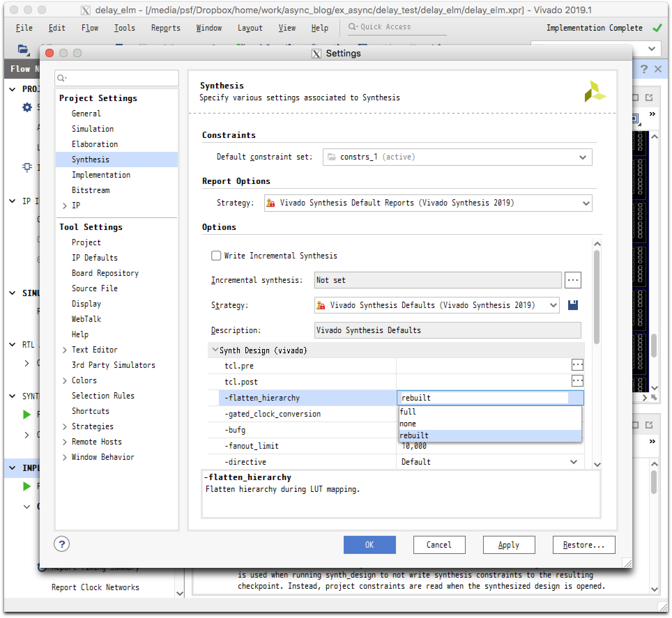
Task: Click the Restore... button
Action: point(583,545)
